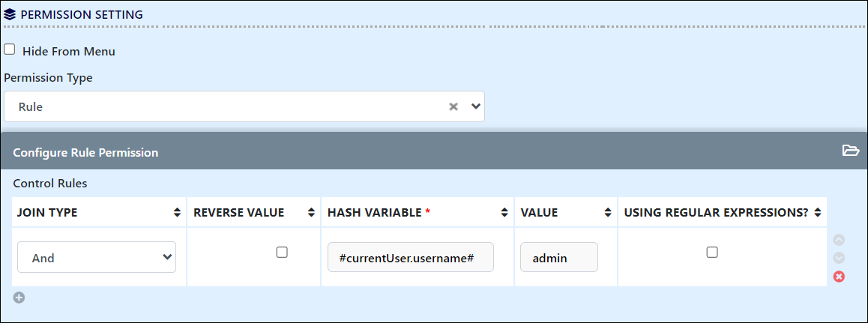The width and height of the screenshot is (868, 323).
Task: Open the Join Type dropdown set to And
Action: 97,257
